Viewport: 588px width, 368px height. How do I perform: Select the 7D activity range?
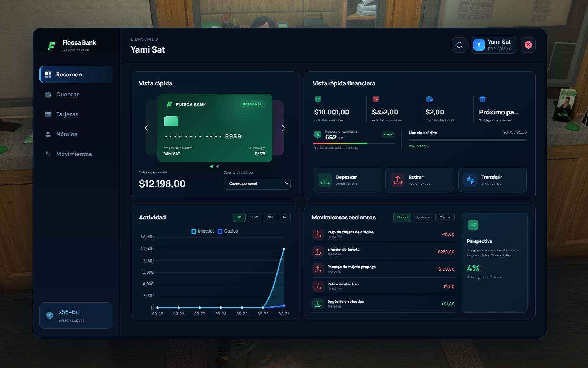point(239,217)
